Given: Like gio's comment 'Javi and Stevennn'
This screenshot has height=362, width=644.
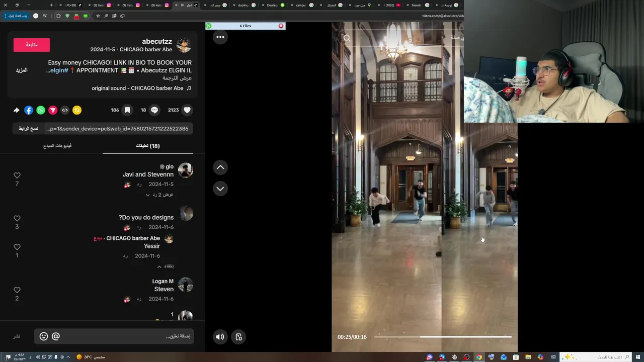Looking at the screenshot, I should [17, 175].
